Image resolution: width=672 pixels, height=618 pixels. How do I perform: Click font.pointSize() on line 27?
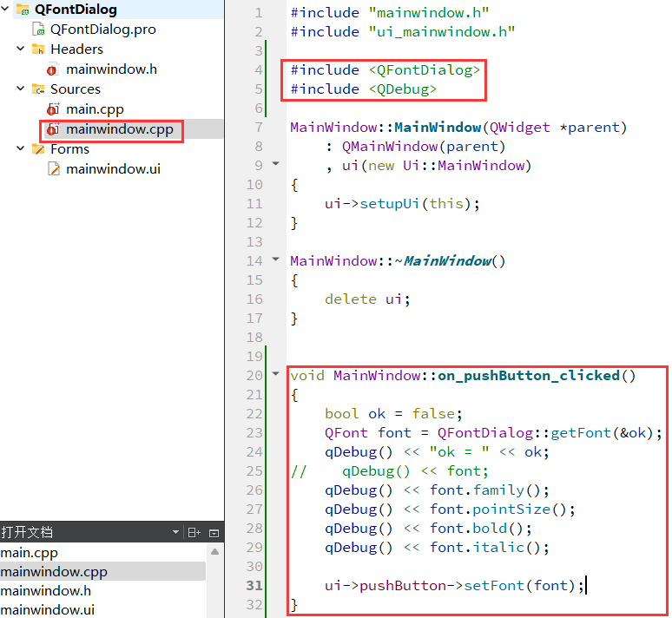tap(498, 510)
